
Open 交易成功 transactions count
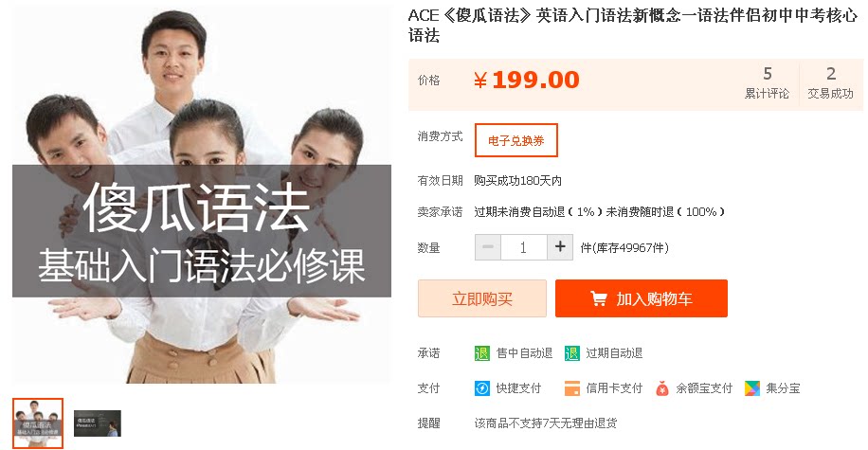830,83
